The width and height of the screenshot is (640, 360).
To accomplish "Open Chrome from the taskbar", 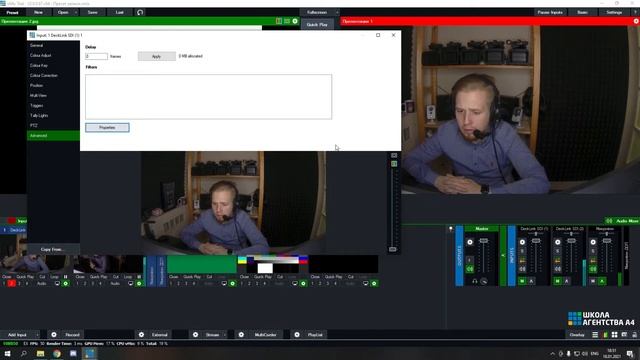I will tap(57, 353).
